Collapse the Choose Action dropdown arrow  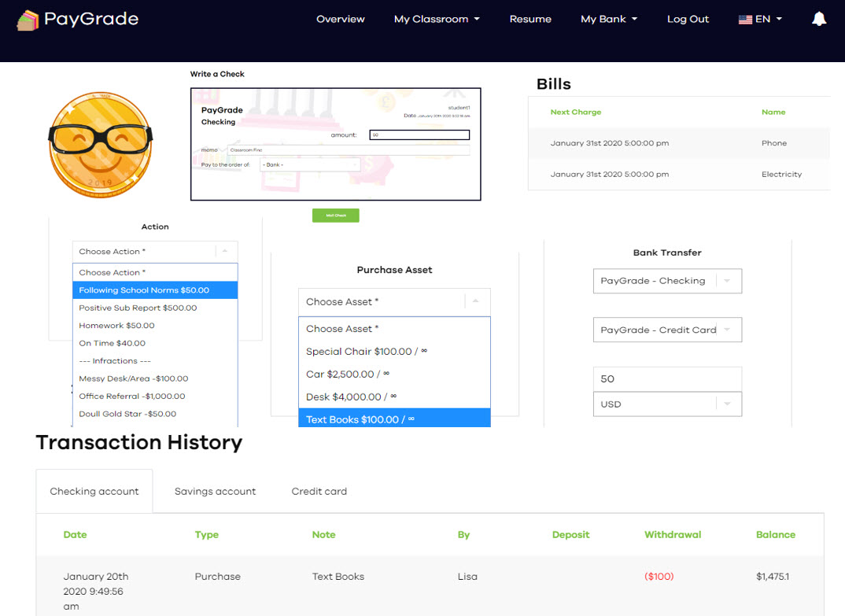coord(225,251)
